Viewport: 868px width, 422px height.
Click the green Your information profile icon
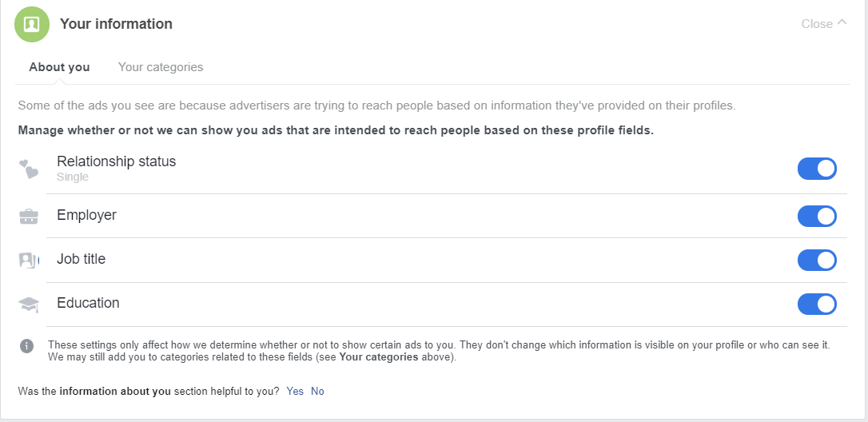pyautogui.click(x=31, y=24)
